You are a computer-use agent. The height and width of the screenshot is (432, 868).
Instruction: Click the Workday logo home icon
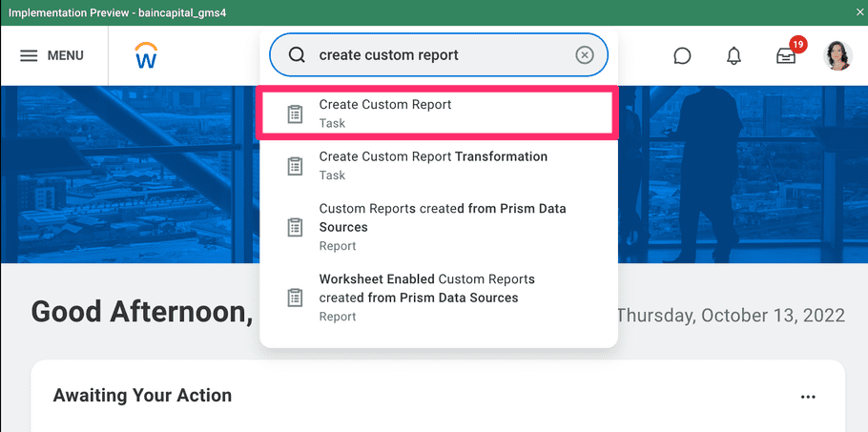point(146,55)
